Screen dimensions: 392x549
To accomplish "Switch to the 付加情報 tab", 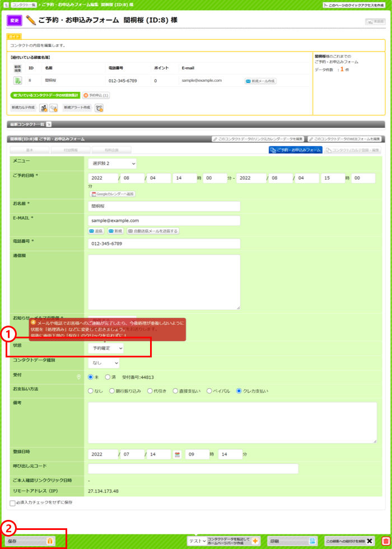I will (71, 150).
